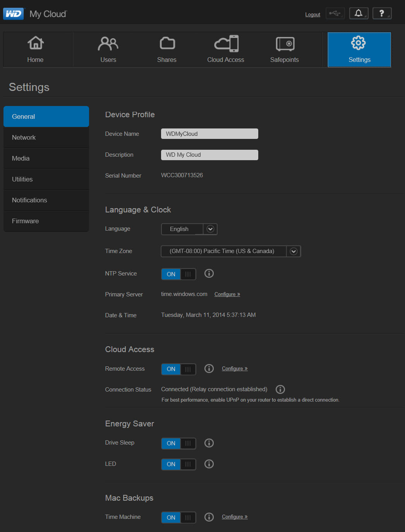Toggle the Time Machine switch

178,517
